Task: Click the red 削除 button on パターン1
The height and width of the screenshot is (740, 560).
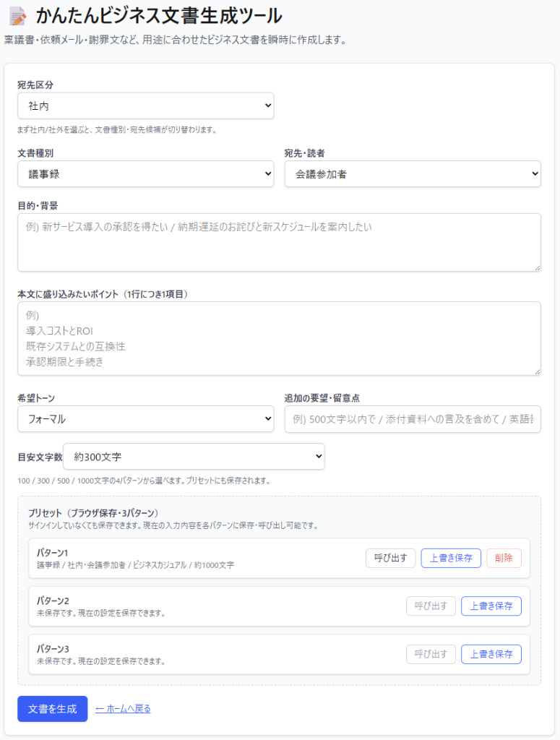Action: point(503,558)
